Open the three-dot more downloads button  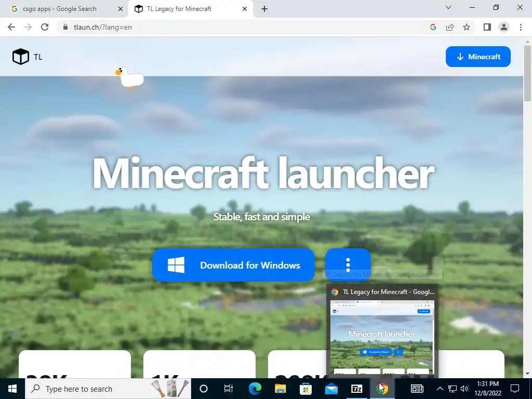[348, 265]
